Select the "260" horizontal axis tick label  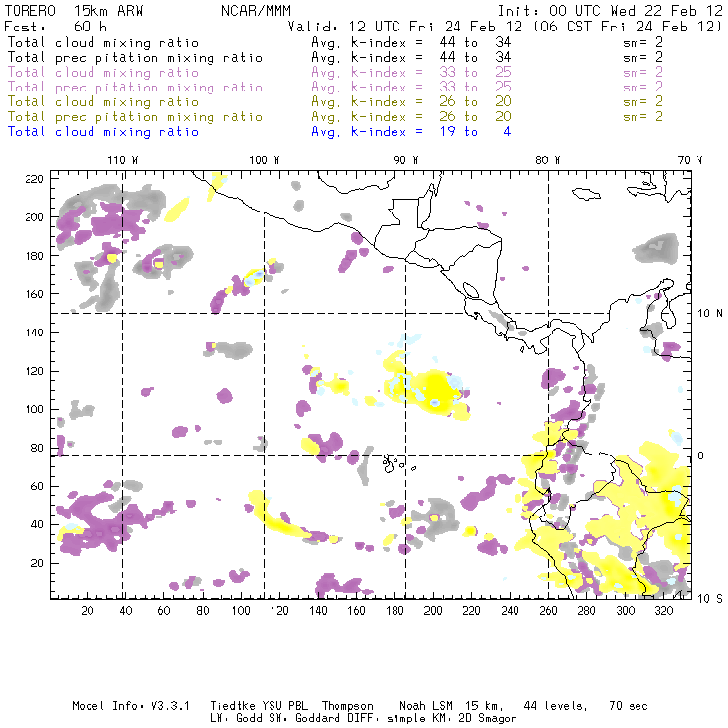click(548, 611)
